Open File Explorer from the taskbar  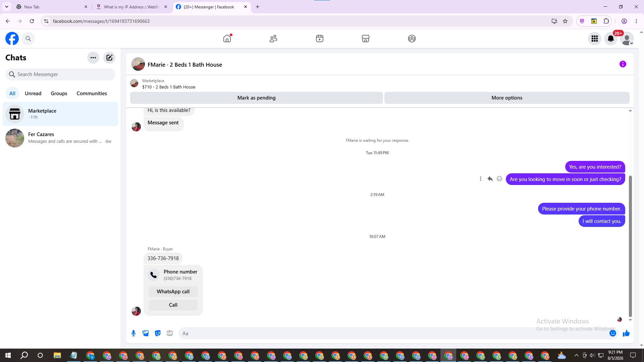coord(57,355)
